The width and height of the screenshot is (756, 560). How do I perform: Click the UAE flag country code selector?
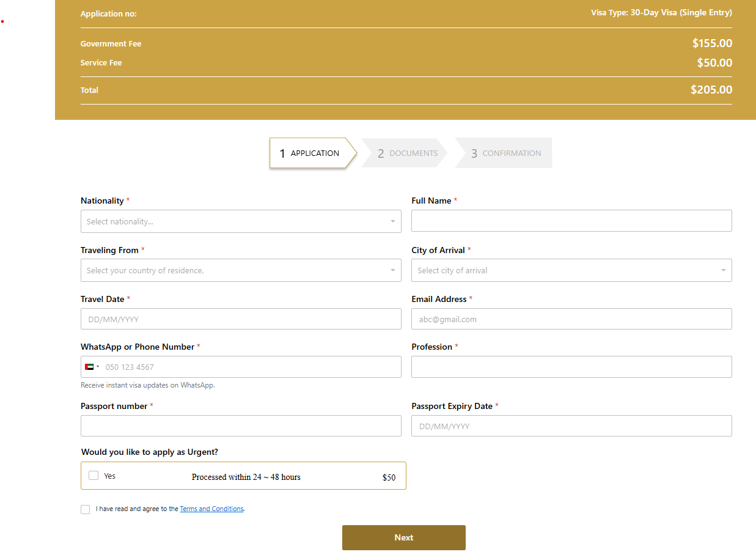[x=92, y=367]
